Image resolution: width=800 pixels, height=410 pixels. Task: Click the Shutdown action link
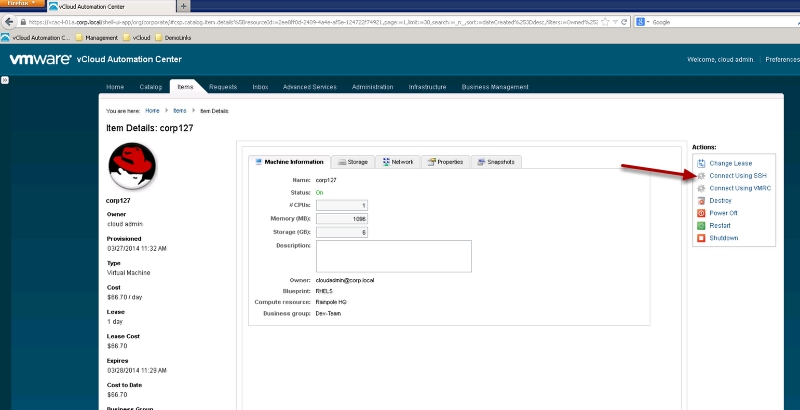pos(723,238)
